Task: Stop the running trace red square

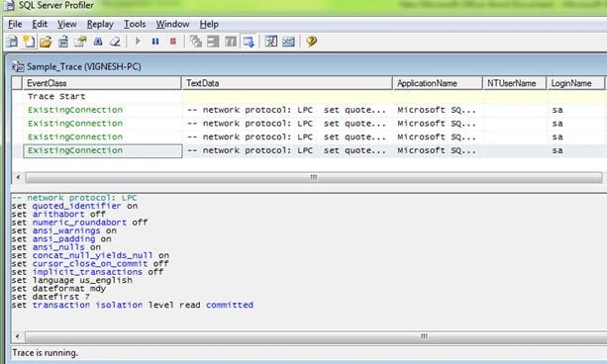Action: [173, 41]
